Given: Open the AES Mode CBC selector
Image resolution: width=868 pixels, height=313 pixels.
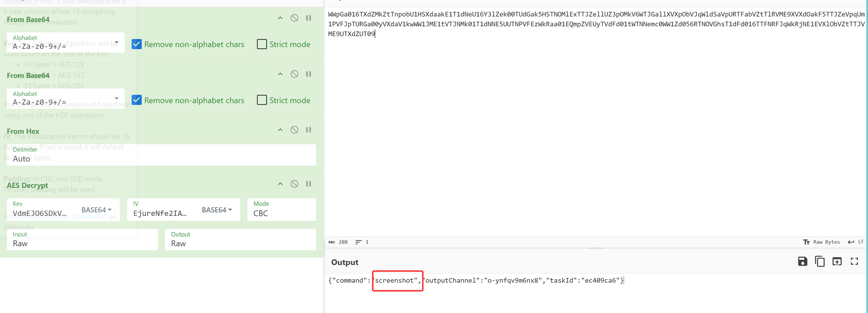Looking at the screenshot, I should 281,210.
